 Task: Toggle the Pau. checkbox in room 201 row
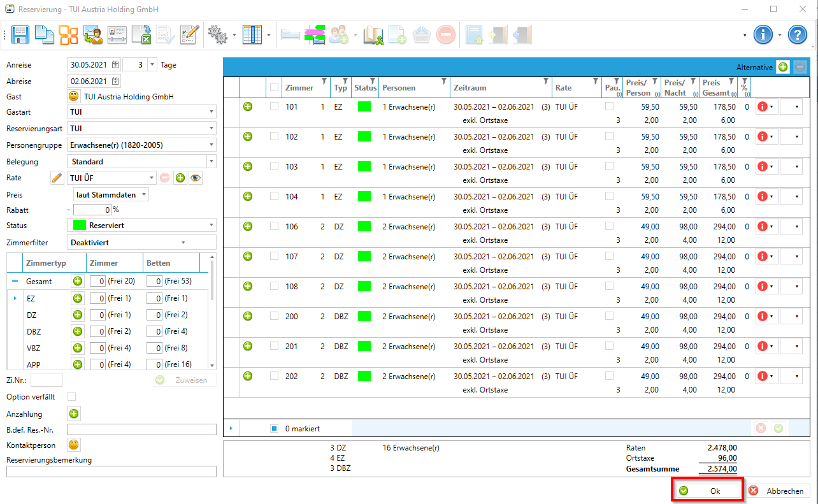pyautogui.click(x=609, y=346)
